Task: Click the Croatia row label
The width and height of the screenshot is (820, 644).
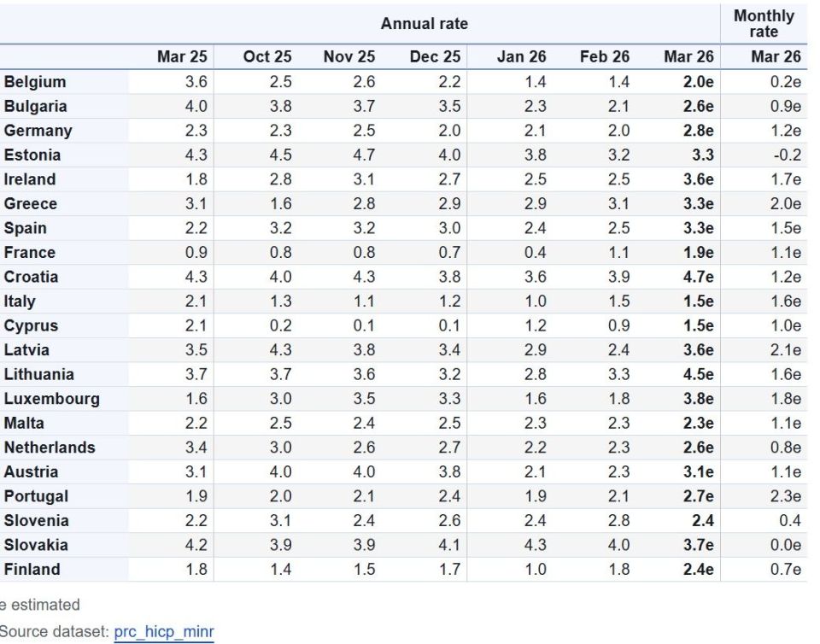Action: click(31, 278)
